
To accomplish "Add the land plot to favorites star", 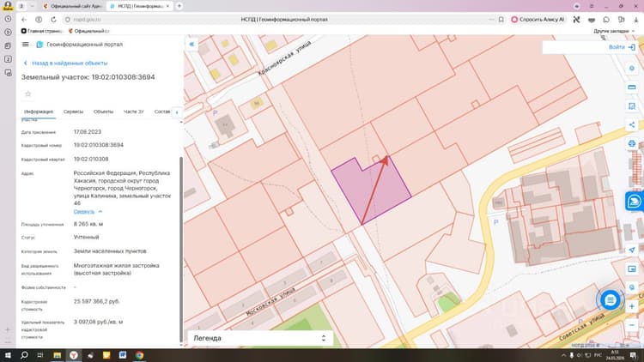I will [28, 94].
